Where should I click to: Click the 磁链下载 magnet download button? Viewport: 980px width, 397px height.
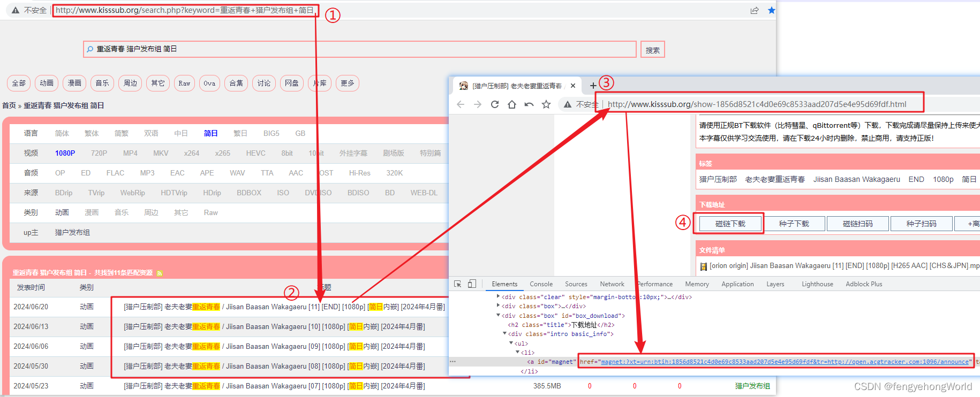(730, 224)
